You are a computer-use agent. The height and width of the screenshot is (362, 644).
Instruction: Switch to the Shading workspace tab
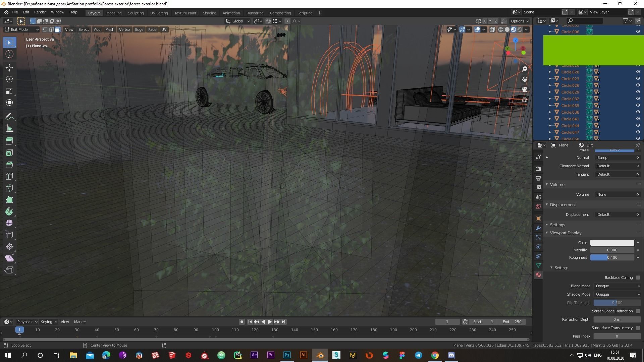pyautogui.click(x=209, y=13)
